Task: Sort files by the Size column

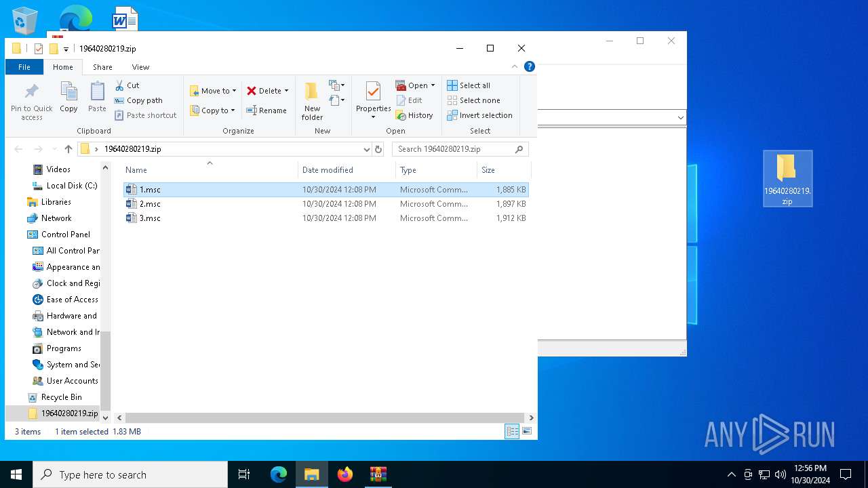Action: pyautogui.click(x=504, y=170)
